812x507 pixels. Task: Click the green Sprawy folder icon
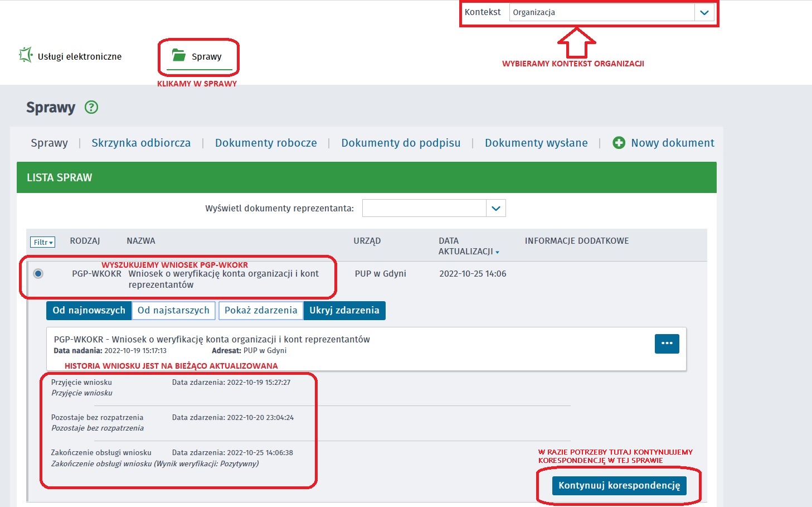pyautogui.click(x=178, y=55)
